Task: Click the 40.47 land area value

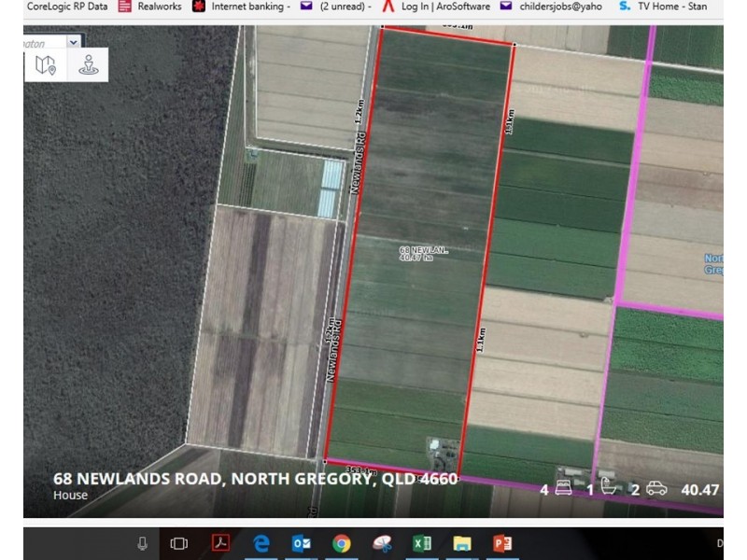Action: click(x=699, y=489)
